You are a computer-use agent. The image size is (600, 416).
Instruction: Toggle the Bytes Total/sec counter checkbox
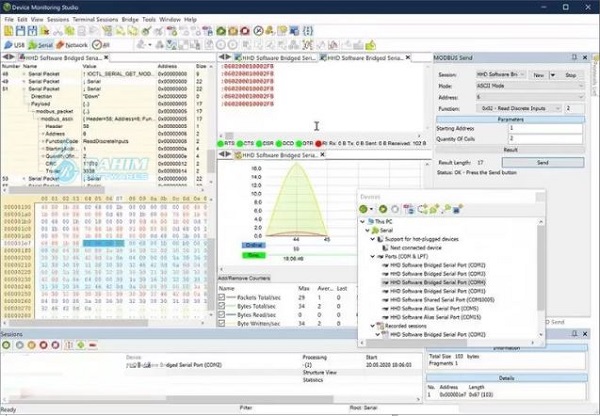pyautogui.click(x=222, y=306)
